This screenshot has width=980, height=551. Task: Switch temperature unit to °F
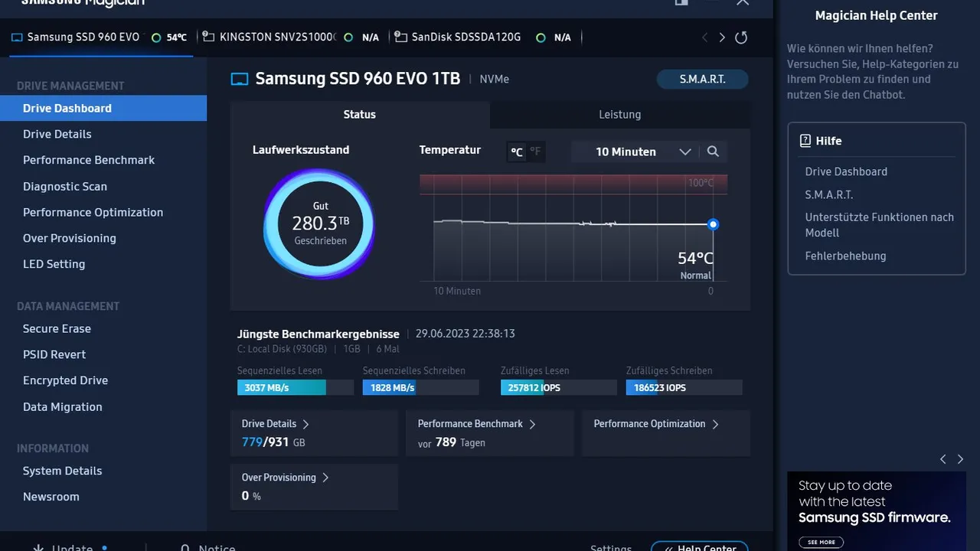click(535, 152)
